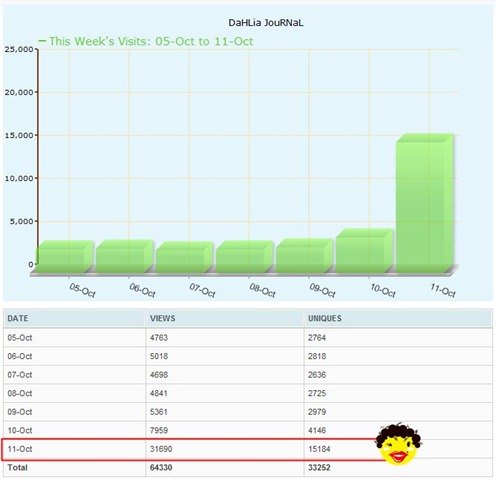The image size is (496, 480).
Task: Click the 08-Oct bar in the chart
Action: click(x=245, y=257)
